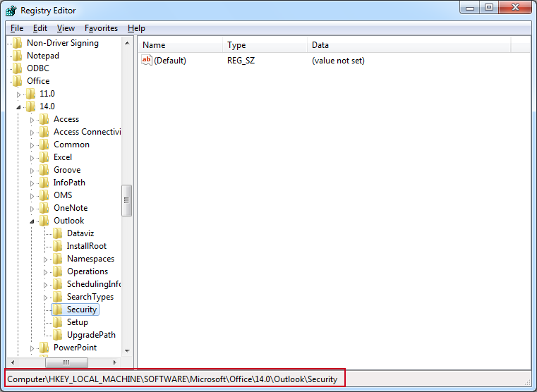This screenshot has width=537, height=392.
Task: Click the Groove key folder icon
Action: pos(44,170)
